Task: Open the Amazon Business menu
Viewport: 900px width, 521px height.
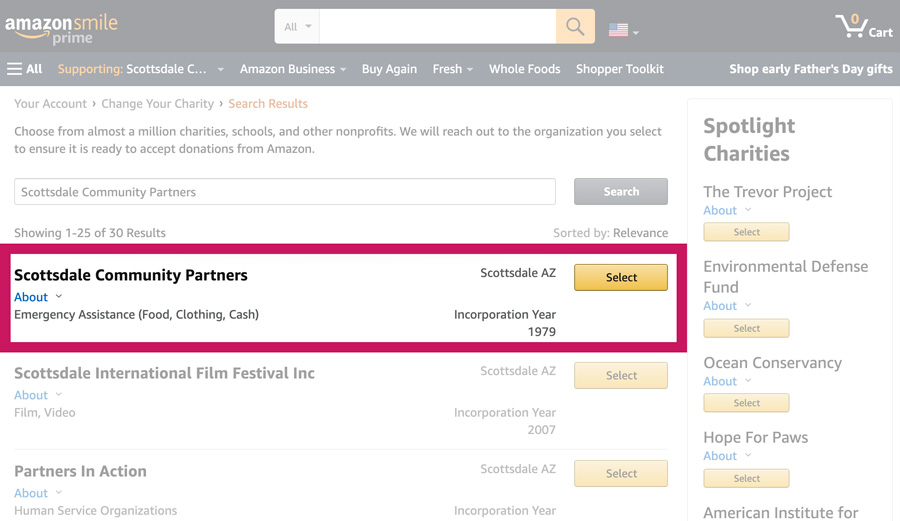Action: (x=293, y=69)
